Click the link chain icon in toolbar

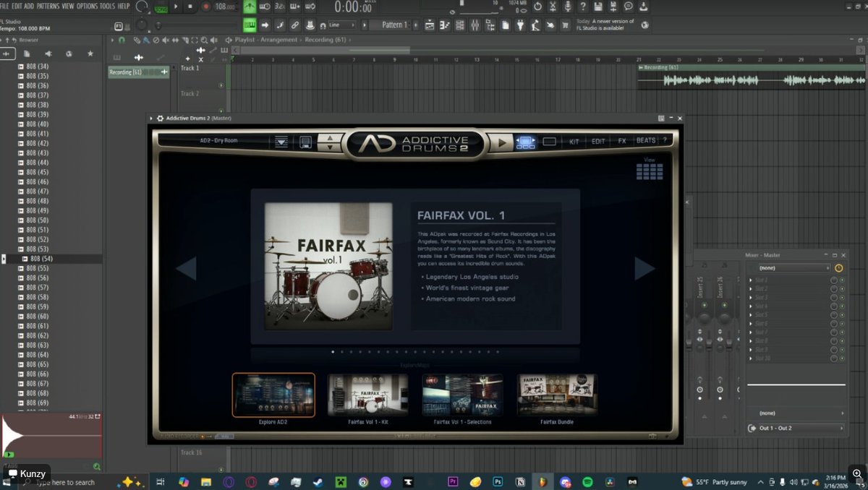pos(294,25)
